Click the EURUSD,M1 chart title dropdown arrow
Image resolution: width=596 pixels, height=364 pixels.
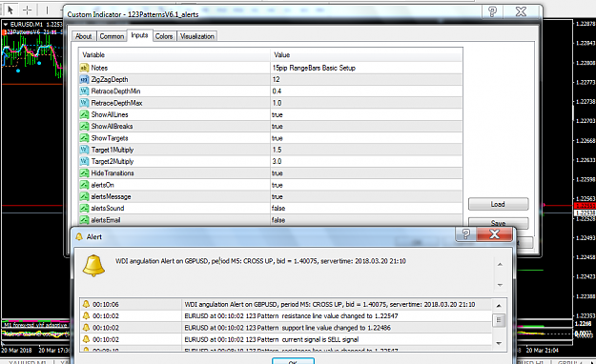(x=6, y=25)
